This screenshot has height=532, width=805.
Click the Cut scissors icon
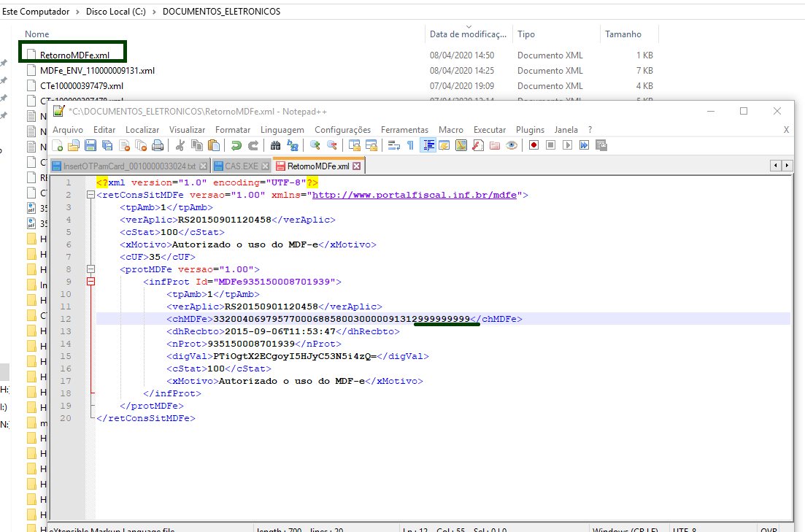[180, 145]
